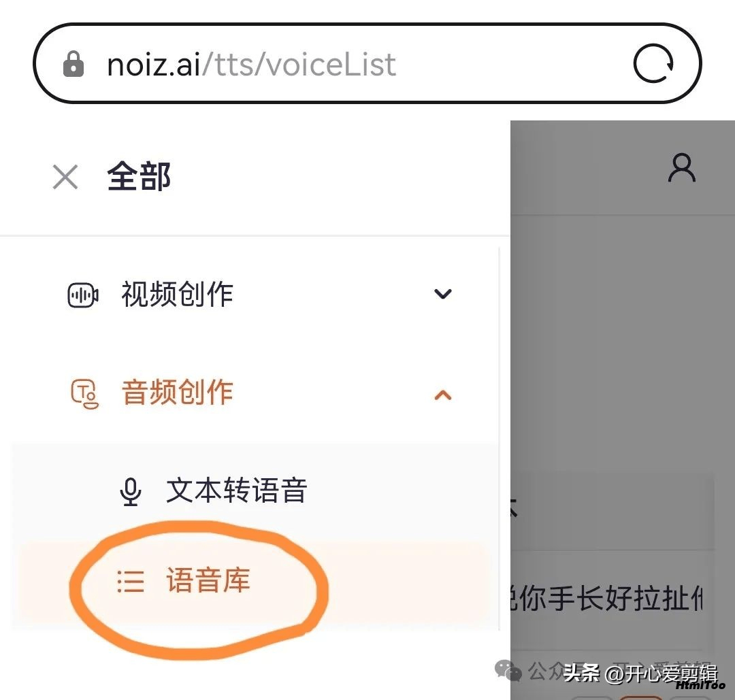Click the side menu vertical scrollbar
735x700 pixels.
click(x=500, y=439)
